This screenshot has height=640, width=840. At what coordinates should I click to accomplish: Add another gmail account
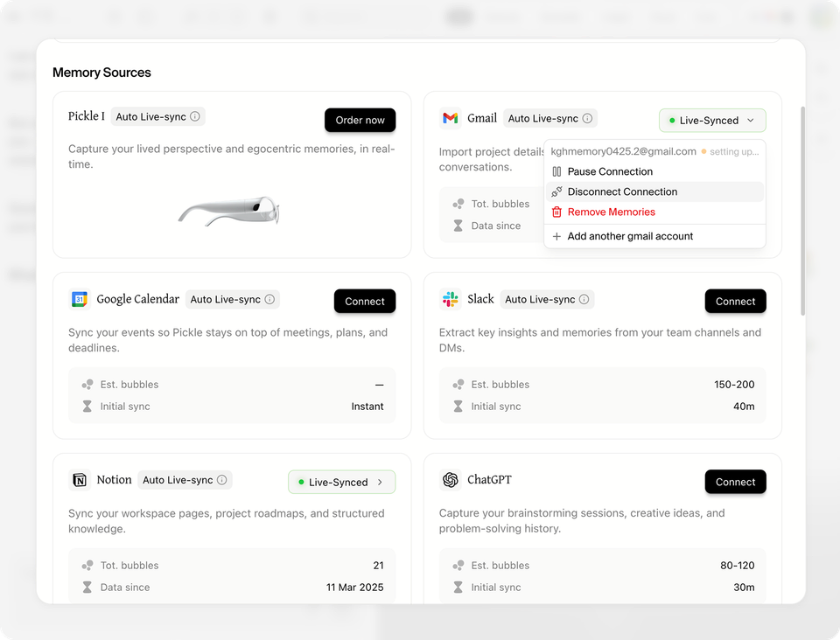(x=629, y=236)
